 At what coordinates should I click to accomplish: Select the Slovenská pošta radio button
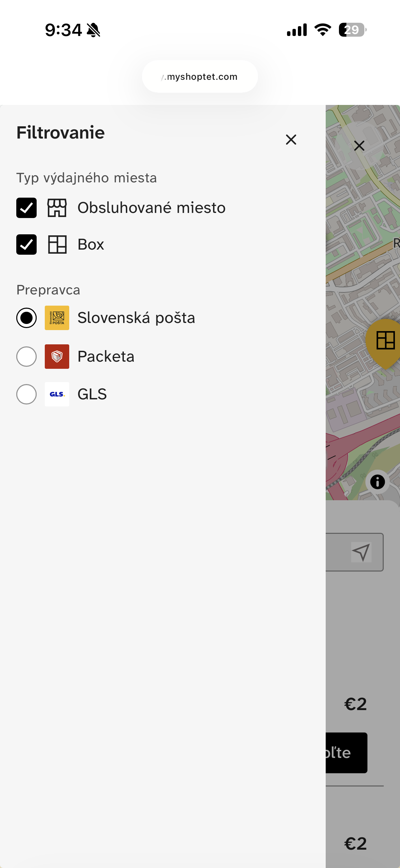(x=26, y=318)
